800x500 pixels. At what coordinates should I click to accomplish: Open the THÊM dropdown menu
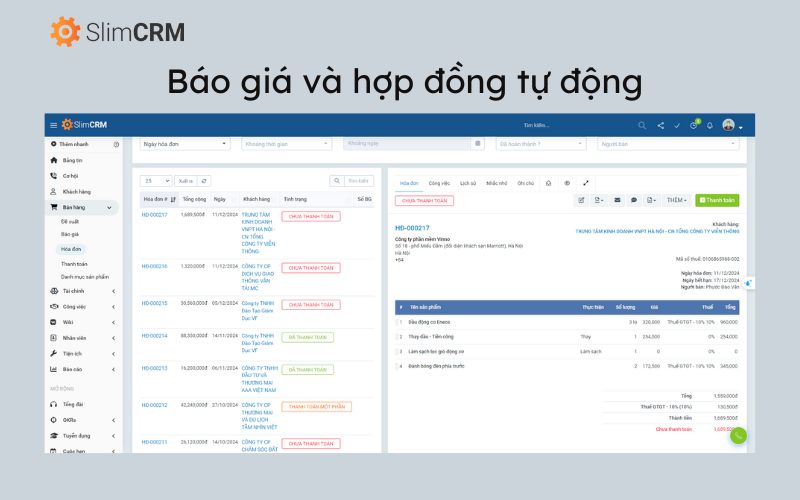tap(678, 201)
